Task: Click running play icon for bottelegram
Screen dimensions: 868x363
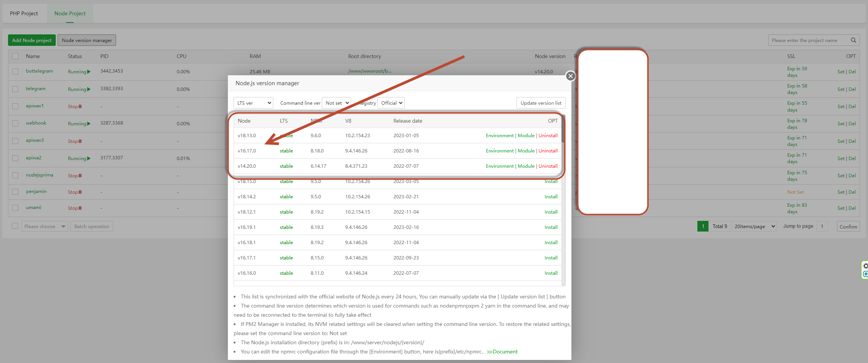Action: (x=89, y=72)
